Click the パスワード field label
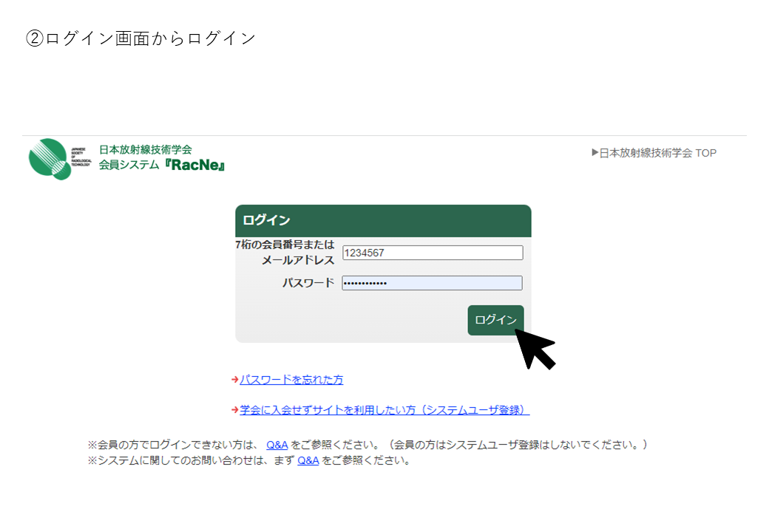This screenshot has width=769, height=532. pos(308,283)
